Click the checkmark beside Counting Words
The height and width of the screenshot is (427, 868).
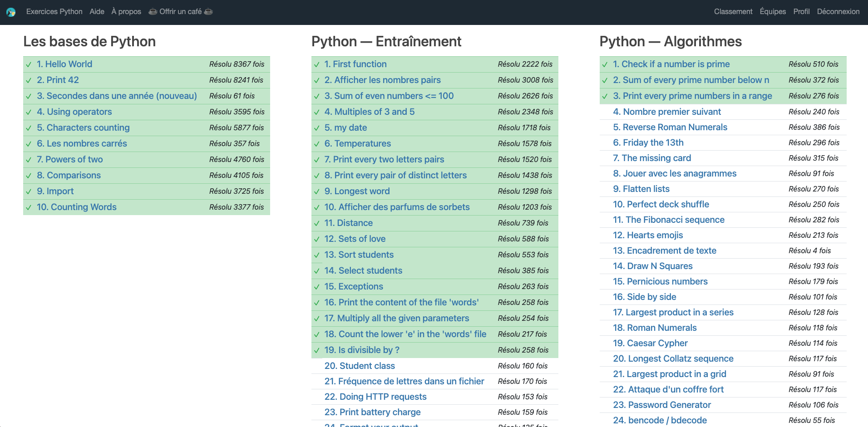coord(29,207)
